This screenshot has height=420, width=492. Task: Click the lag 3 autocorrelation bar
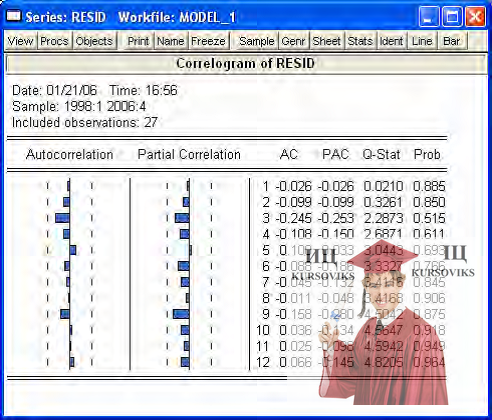click(63, 218)
